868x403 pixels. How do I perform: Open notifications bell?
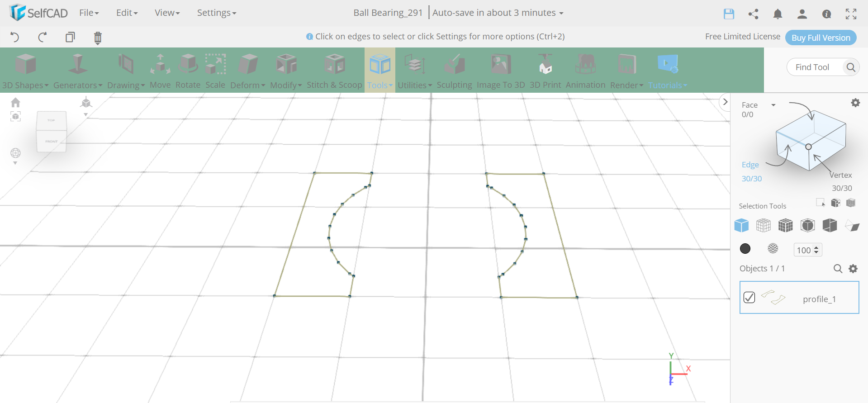778,14
